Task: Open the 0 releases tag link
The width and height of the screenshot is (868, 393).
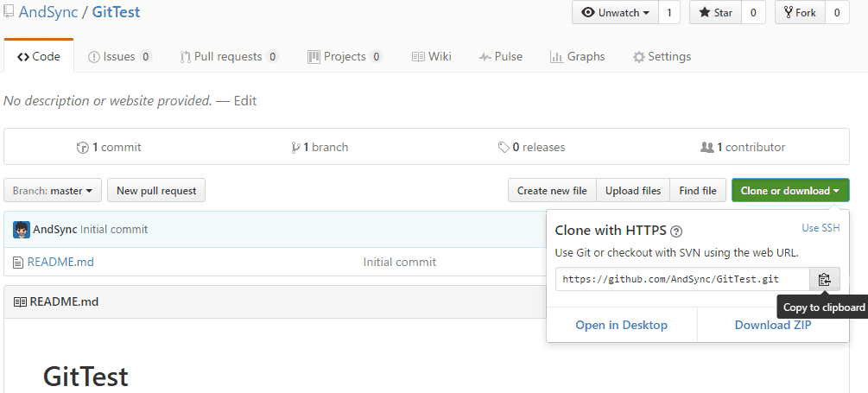Action: (531, 147)
